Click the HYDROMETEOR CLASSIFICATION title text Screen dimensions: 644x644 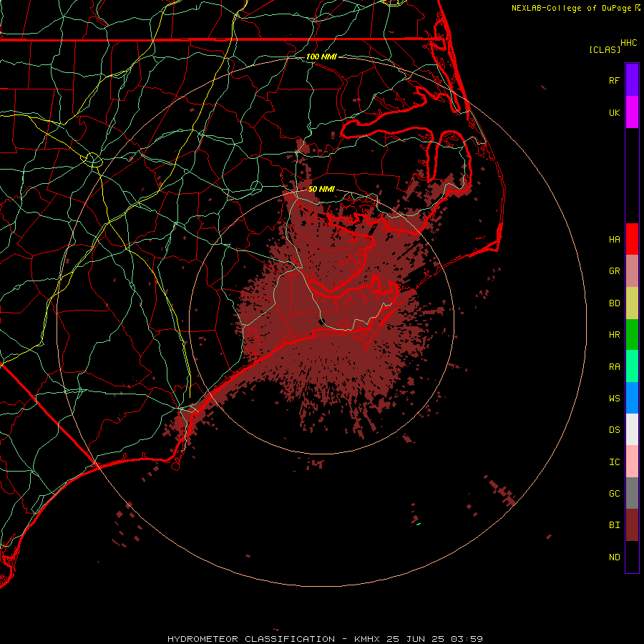(x=251, y=639)
